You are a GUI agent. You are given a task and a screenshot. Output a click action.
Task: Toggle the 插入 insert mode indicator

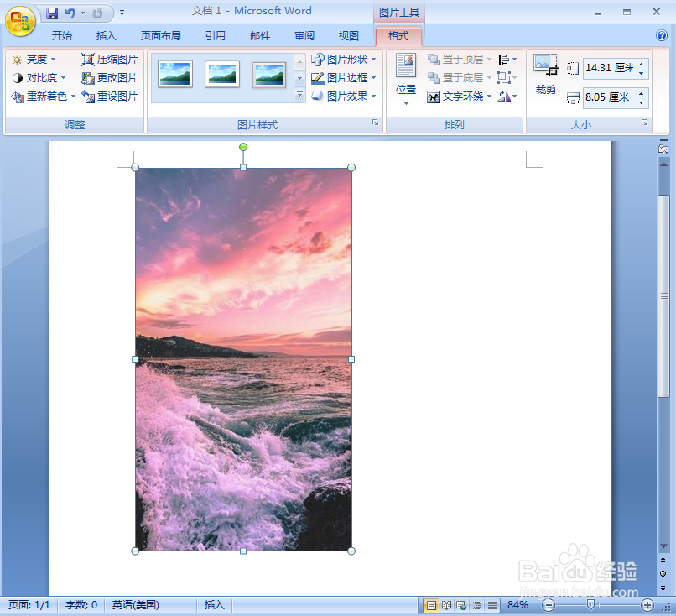point(214,605)
